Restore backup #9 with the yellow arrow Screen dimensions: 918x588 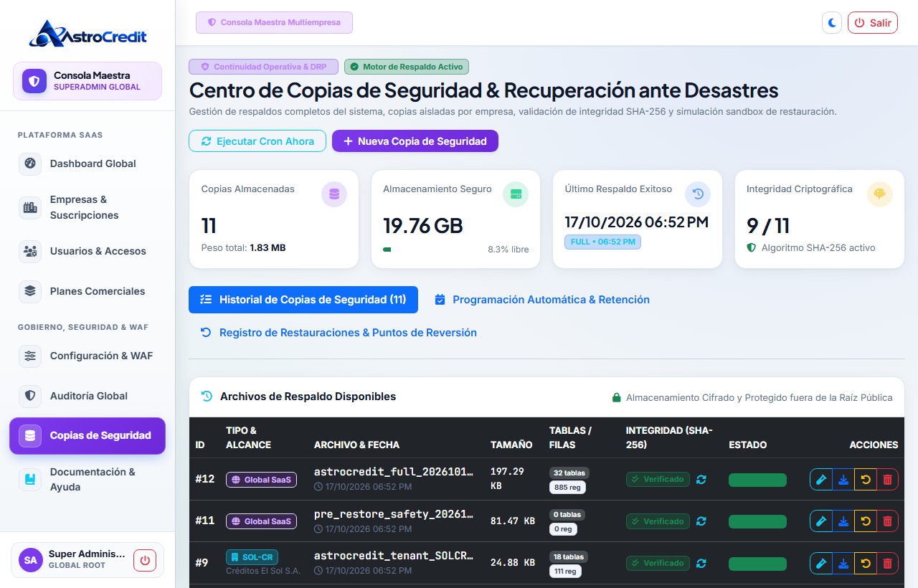coord(866,563)
